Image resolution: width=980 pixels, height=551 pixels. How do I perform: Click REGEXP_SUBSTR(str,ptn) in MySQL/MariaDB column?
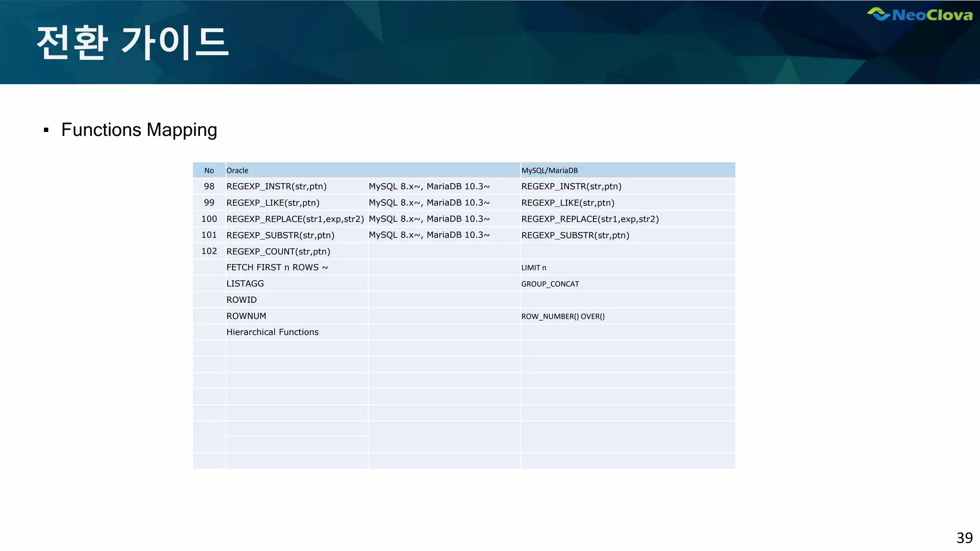pos(575,235)
